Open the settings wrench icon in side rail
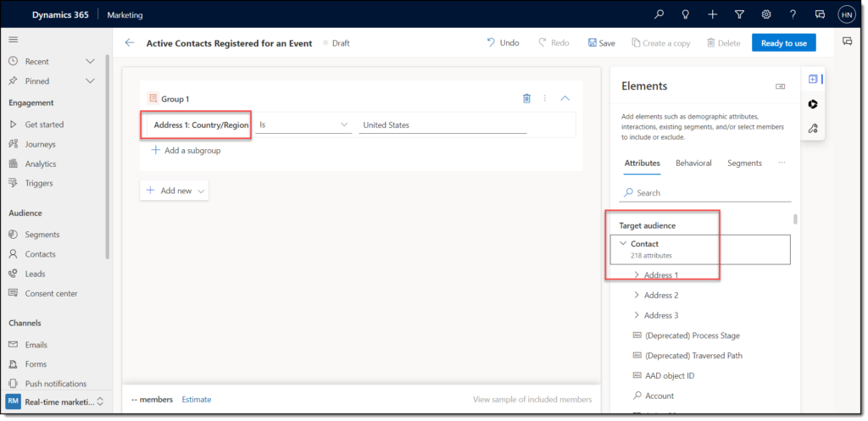Viewport: 868px width, 421px height. (x=813, y=129)
